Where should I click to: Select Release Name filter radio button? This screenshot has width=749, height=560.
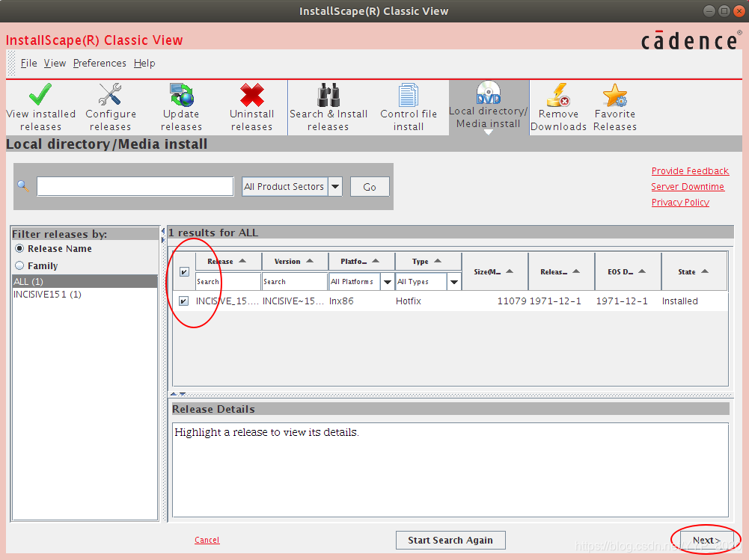(19, 248)
